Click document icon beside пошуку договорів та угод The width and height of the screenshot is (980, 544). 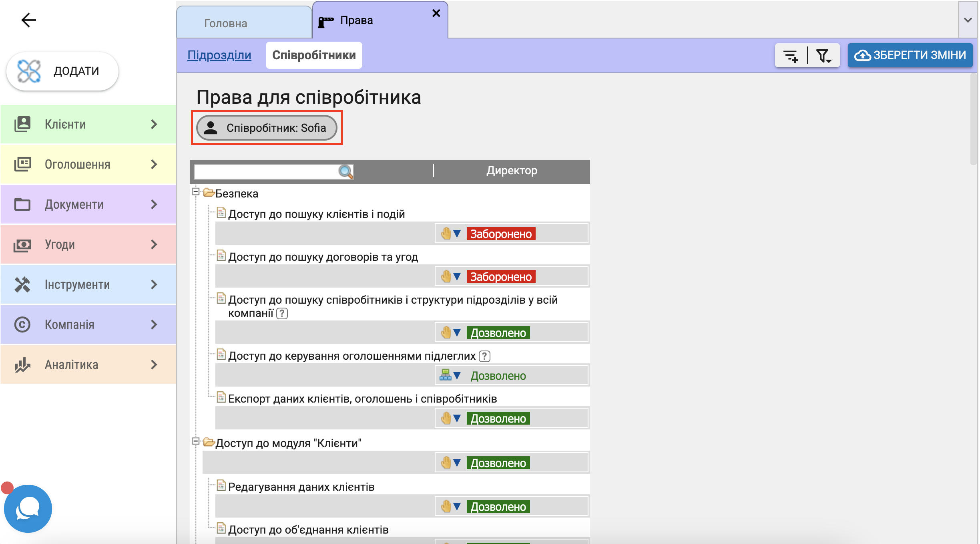tap(221, 255)
